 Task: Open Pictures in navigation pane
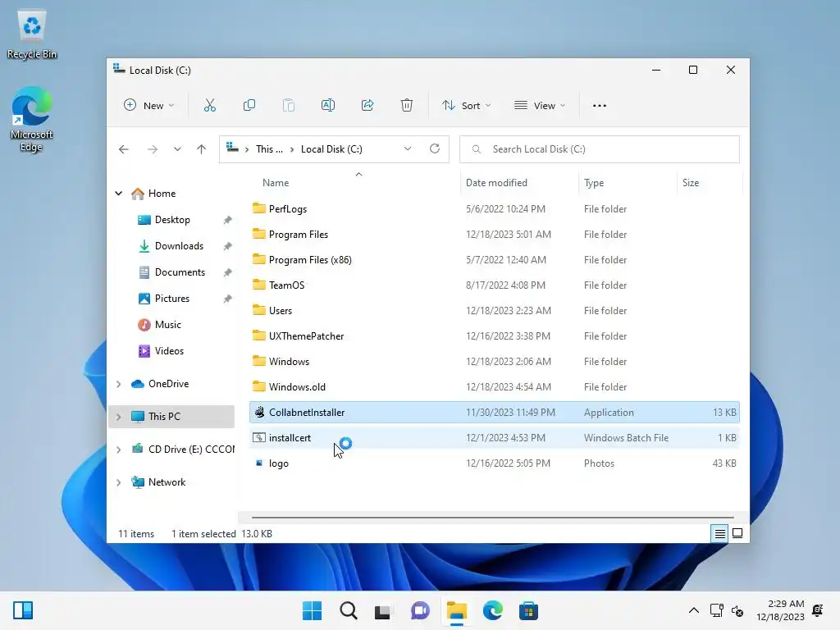(172, 299)
